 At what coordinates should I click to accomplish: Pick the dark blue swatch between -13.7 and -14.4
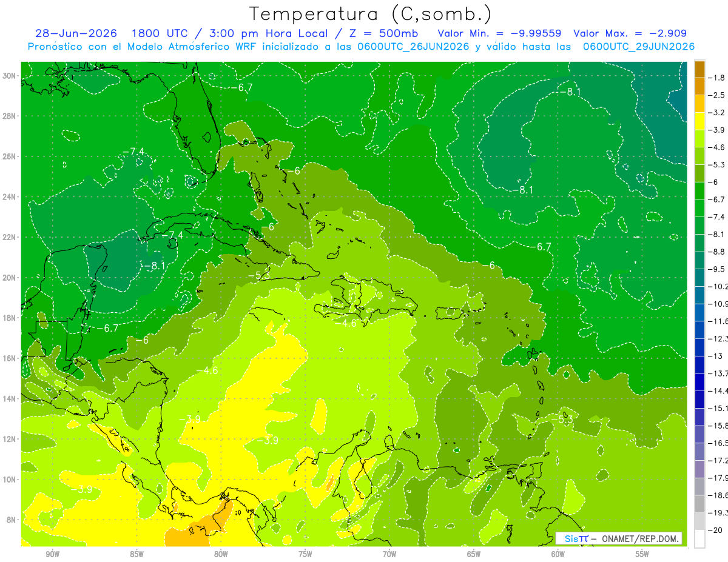tap(699, 382)
